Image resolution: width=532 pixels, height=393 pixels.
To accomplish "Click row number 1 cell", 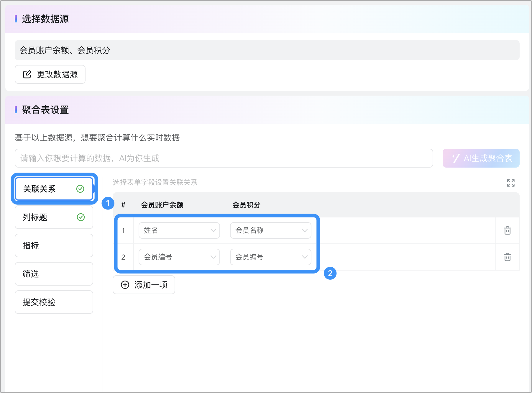I will click(124, 230).
